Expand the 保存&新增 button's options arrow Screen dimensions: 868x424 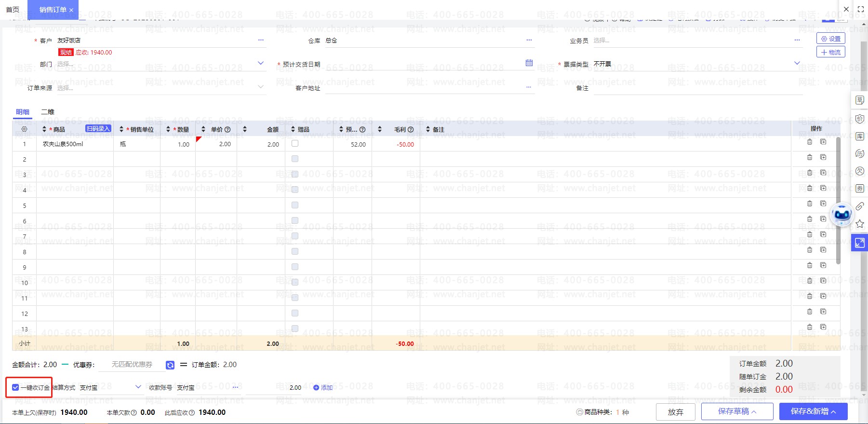(x=833, y=412)
